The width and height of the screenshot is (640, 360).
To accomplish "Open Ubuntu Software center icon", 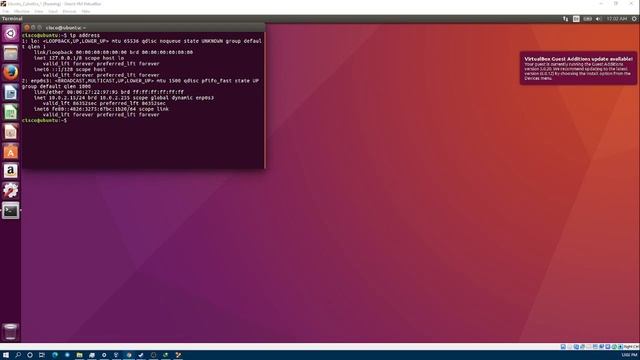I will [x=11, y=151].
